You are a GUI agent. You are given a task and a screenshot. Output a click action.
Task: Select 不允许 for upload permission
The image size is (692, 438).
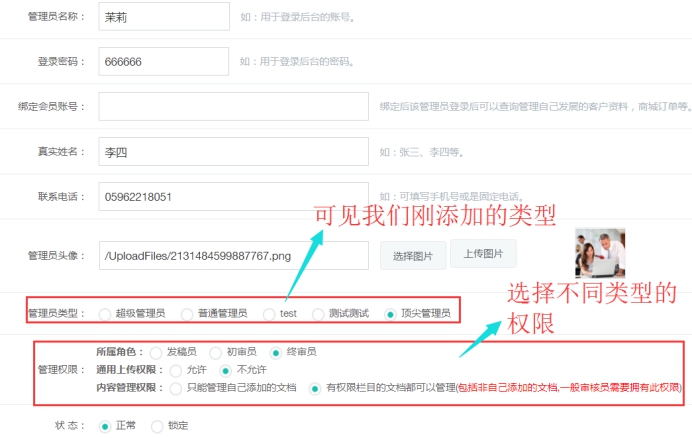[x=226, y=370]
